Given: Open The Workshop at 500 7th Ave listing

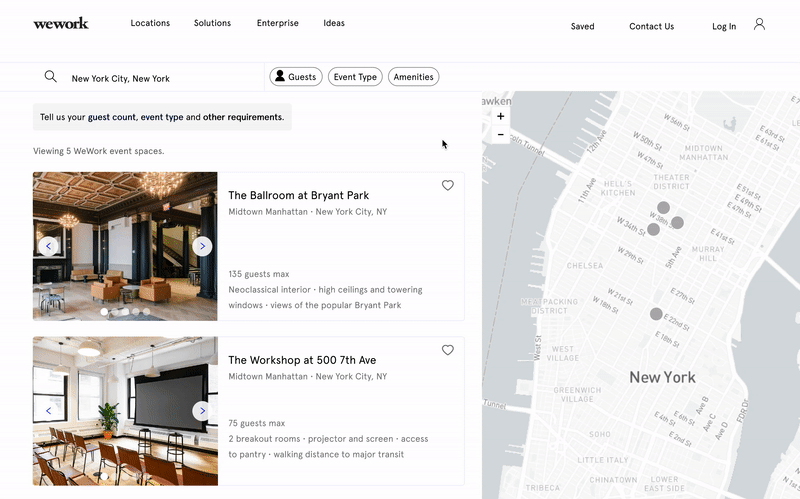Looking at the screenshot, I should (302, 360).
